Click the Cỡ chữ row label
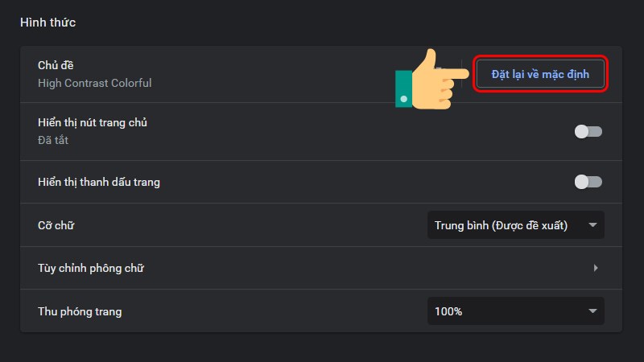 [56, 225]
